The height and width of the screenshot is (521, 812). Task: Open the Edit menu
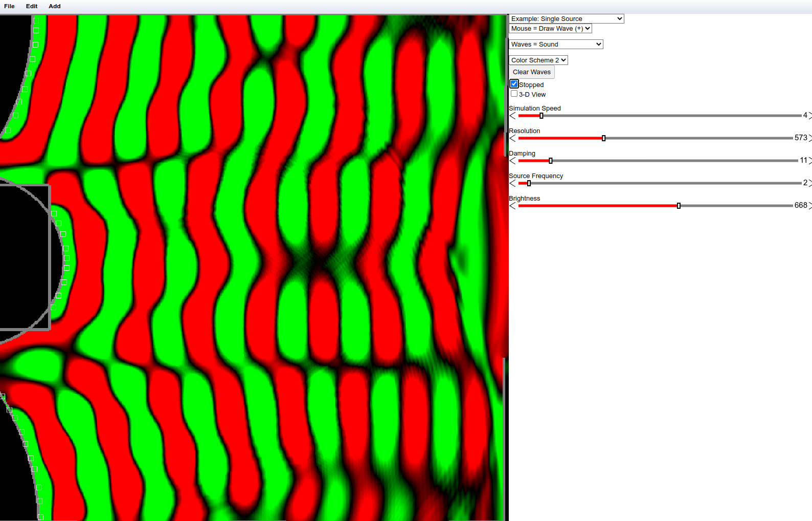pyautogui.click(x=32, y=6)
